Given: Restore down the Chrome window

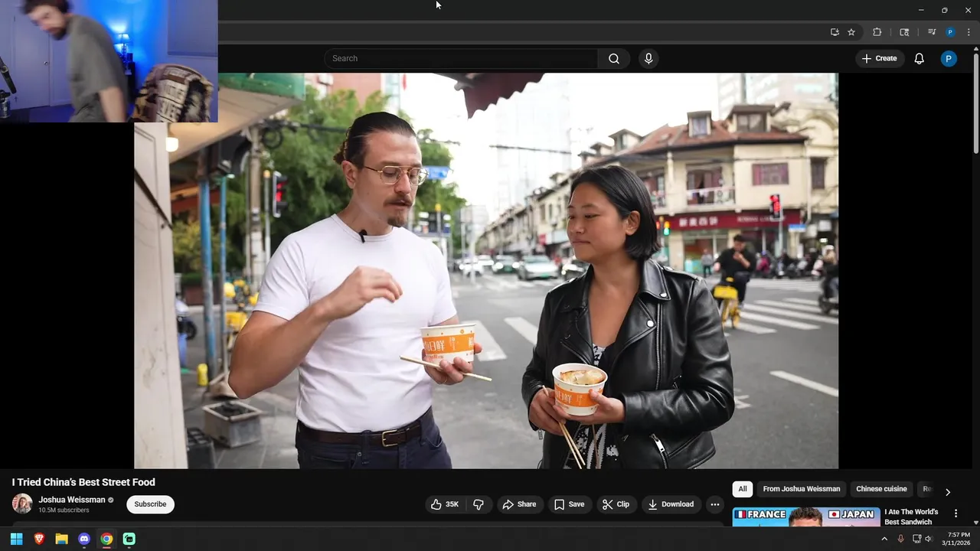Looking at the screenshot, I should point(945,10).
